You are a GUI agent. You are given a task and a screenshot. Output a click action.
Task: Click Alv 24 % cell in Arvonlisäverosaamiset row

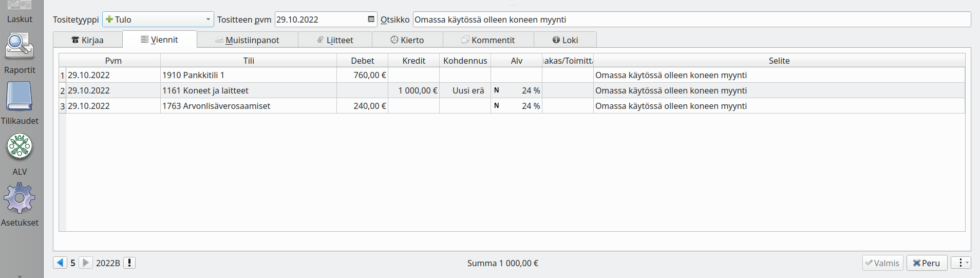pos(517,106)
